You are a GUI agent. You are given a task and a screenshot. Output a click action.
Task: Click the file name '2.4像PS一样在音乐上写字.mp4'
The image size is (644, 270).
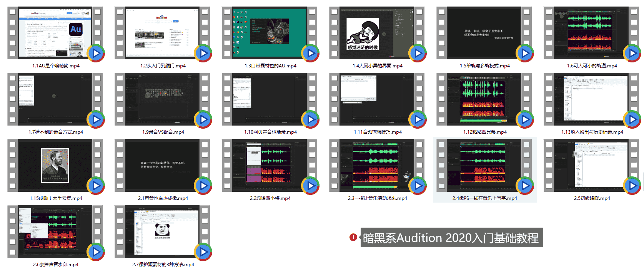pyautogui.click(x=485, y=198)
